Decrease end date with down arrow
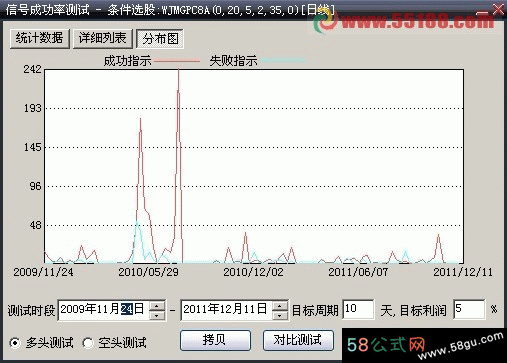The height and width of the screenshot is (363, 507). click(x=280, y=315)
